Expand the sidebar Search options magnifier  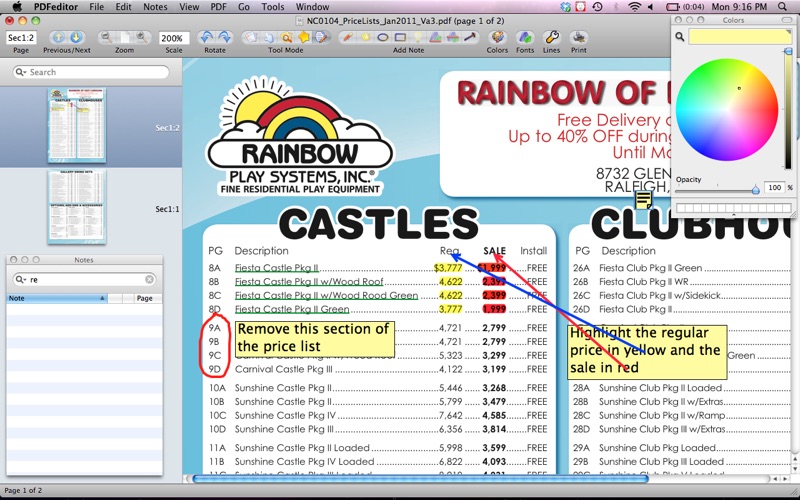(21, 72)
